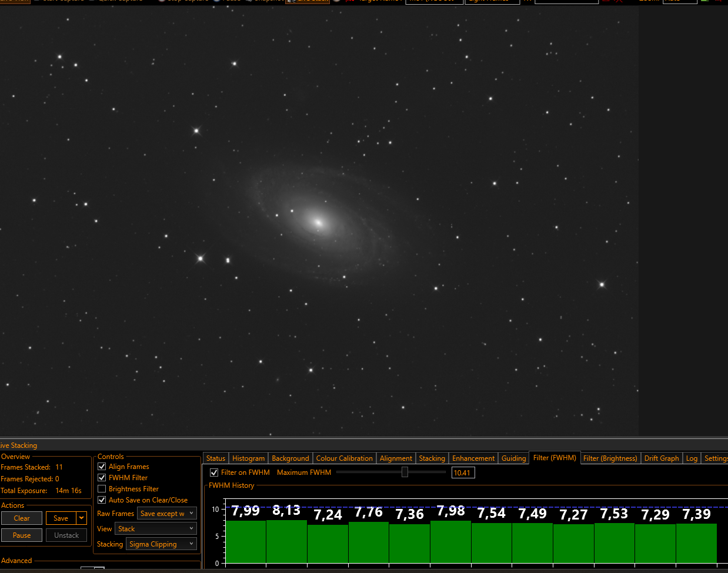Image resolution: width=728 pixels, height=573 pixels.
Task: Switch to the Filter (Brightness) tab
Action: [x=610, y=458]
